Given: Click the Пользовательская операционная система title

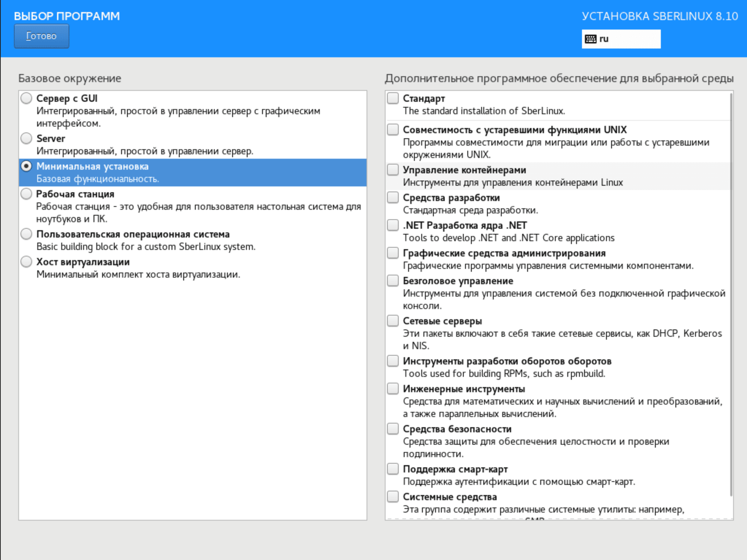Looking at the screenshot, I should pos(133,234).
